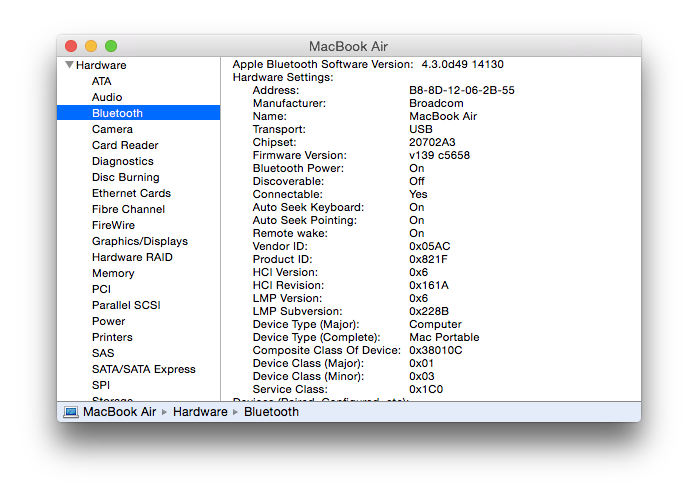Select Bluetooth in the sidebar
Screen dimensions: 698x501
(138, 113)
